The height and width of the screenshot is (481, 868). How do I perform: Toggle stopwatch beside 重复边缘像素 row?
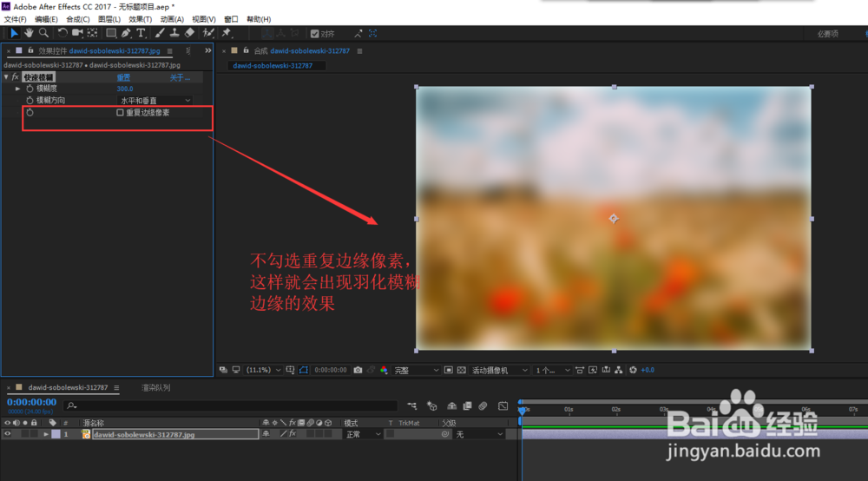30,112
